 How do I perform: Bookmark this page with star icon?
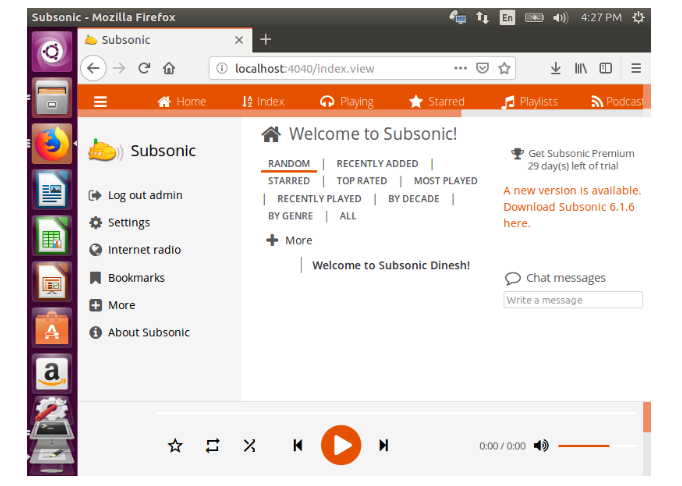click(504, 68)
